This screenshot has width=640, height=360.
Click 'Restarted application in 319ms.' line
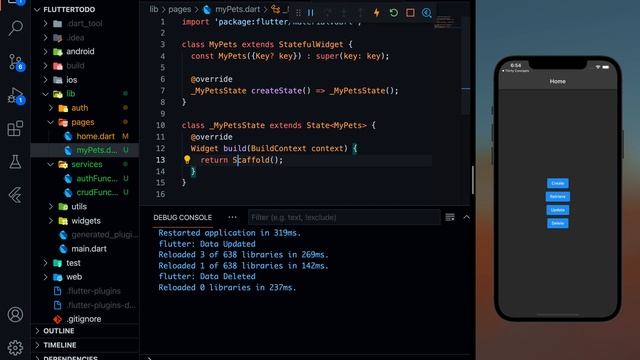point(229,233)
